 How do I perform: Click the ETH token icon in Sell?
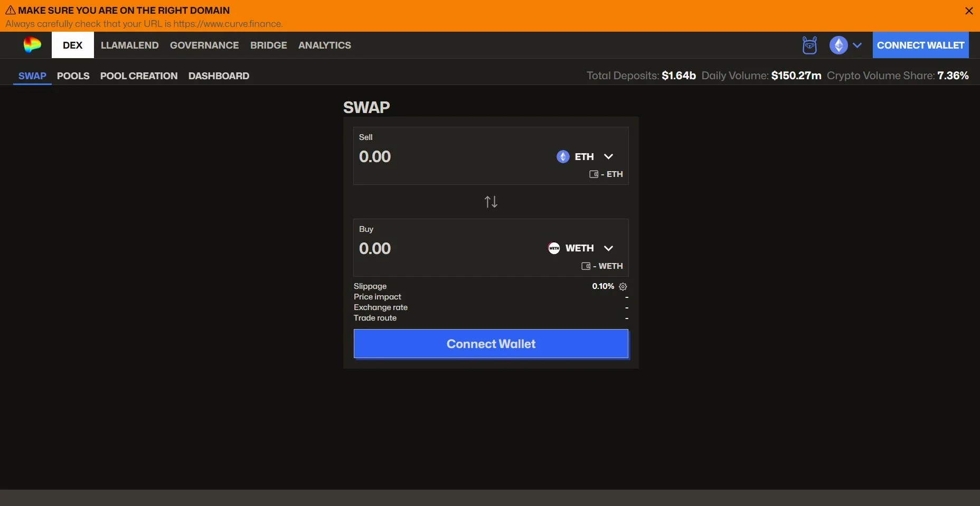click(563, 157)
